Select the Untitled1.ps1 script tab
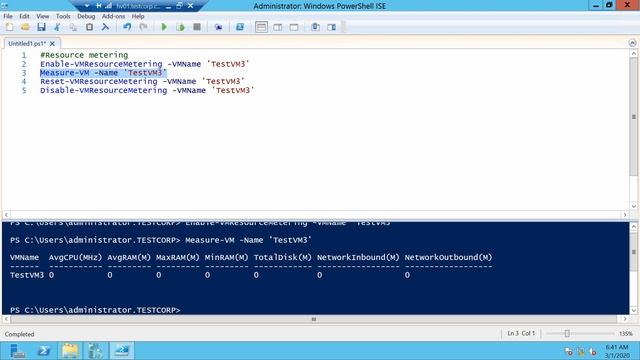This screenshot has height=360, width=640. tap(27, 43)
